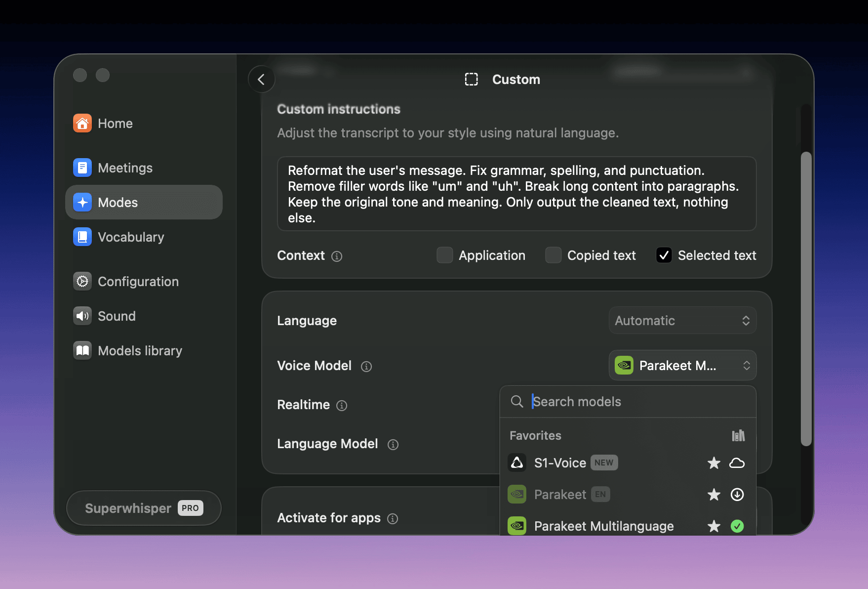868x589 pixels.
Task: Toggle the star on the Parakeet EN row
Action: 714,495
